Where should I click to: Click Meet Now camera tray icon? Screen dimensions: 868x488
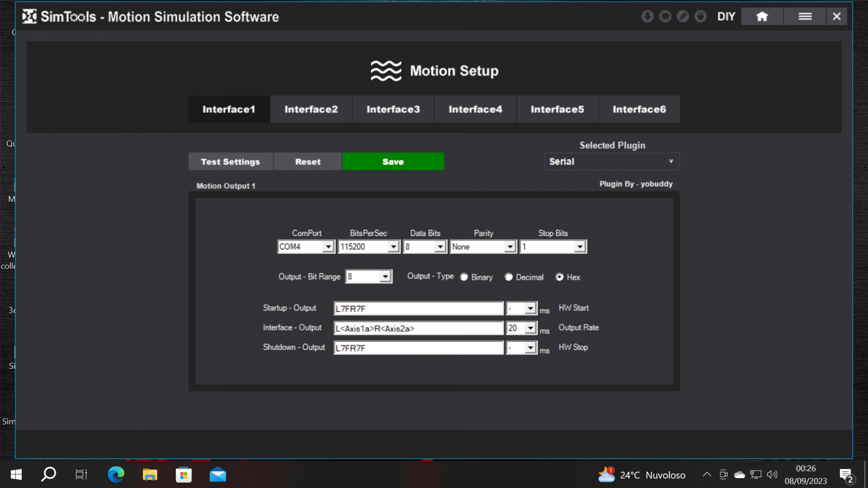pyautogui.click(x=723, y=474)
